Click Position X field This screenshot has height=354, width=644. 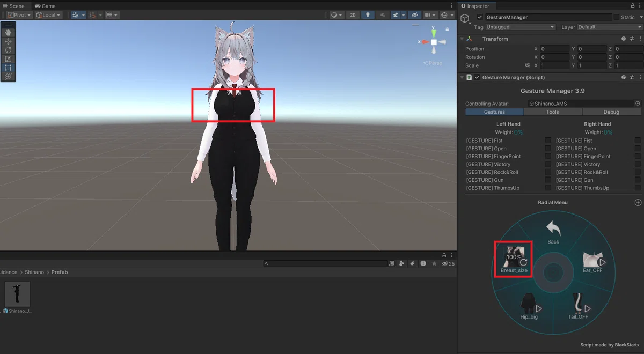554,49
